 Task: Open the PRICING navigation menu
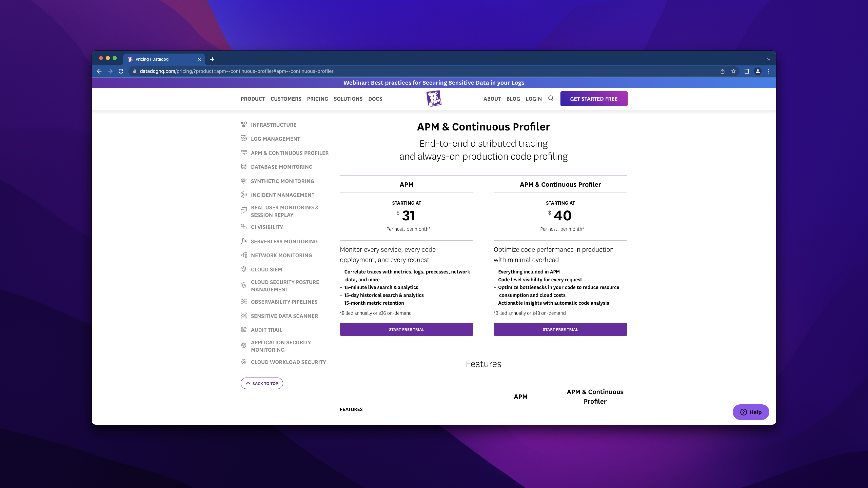tap(317, 99)
